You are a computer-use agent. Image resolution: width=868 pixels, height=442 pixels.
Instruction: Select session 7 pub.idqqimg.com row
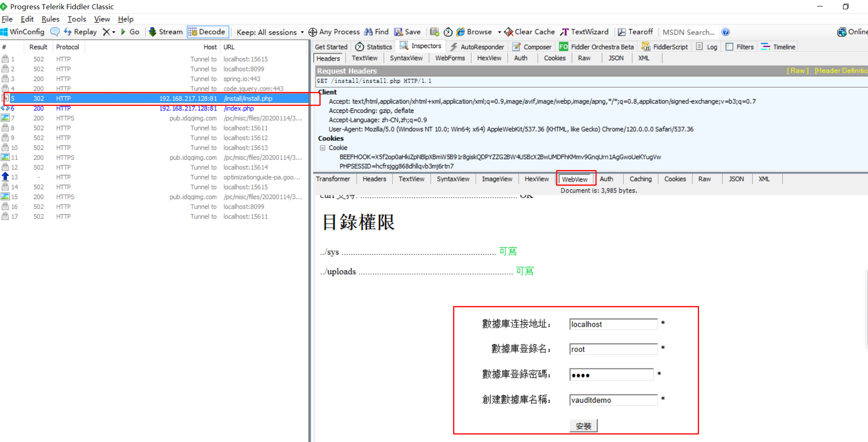[155, 118]
